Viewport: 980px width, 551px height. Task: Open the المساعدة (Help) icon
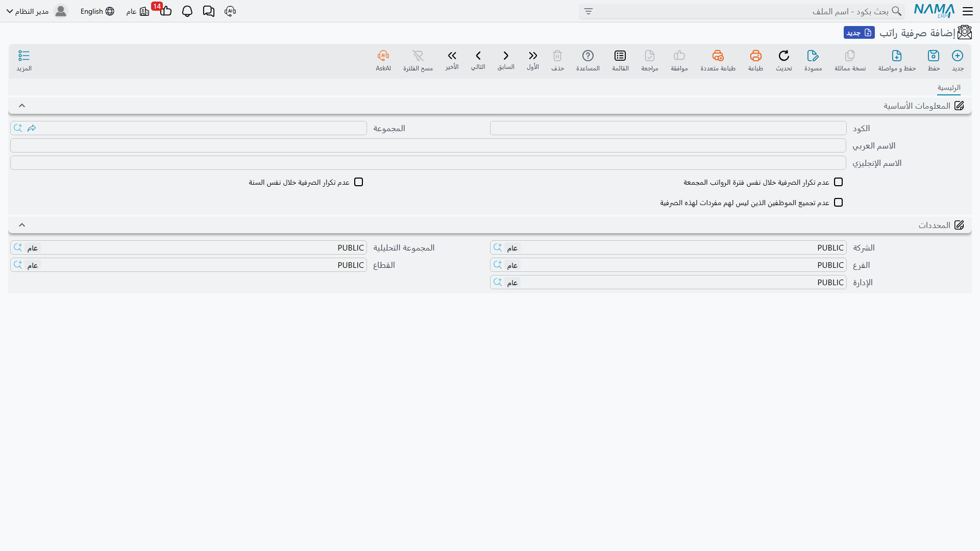tap(588, 56)
